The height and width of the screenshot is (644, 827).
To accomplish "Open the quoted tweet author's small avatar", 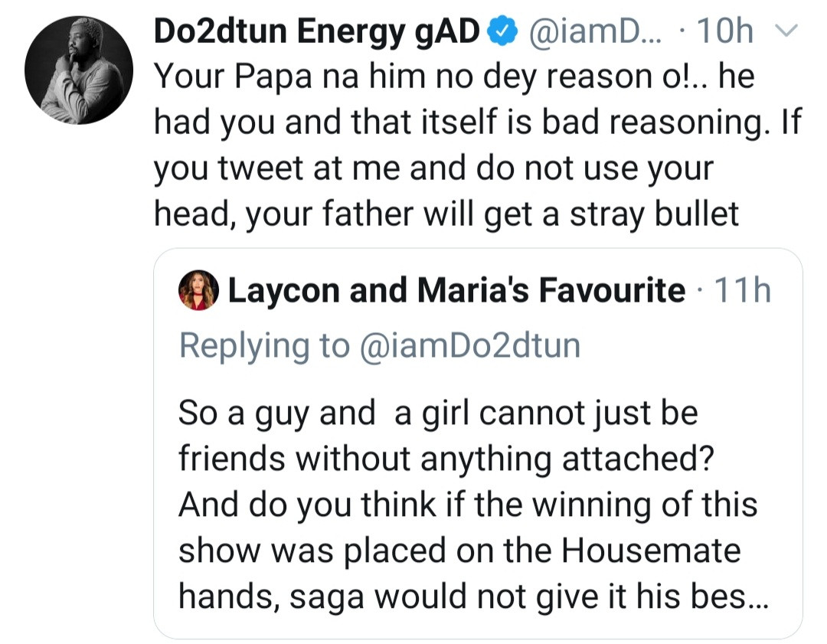I will (x=198, y=292).
